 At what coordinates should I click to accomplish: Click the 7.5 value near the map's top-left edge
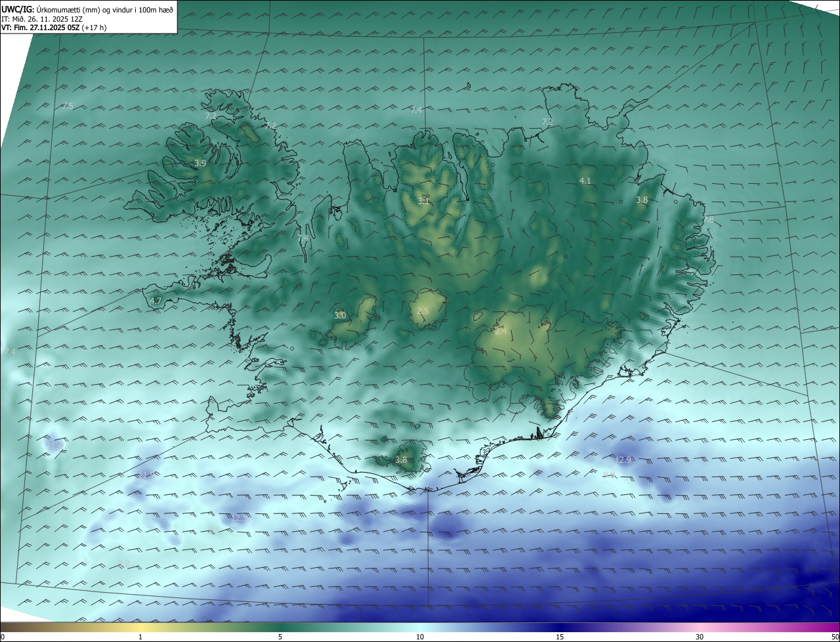(x=68, y=106)
